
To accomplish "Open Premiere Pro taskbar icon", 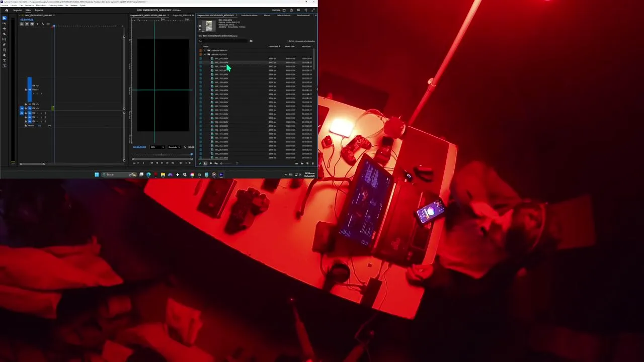I will click(x=221, y=174).
